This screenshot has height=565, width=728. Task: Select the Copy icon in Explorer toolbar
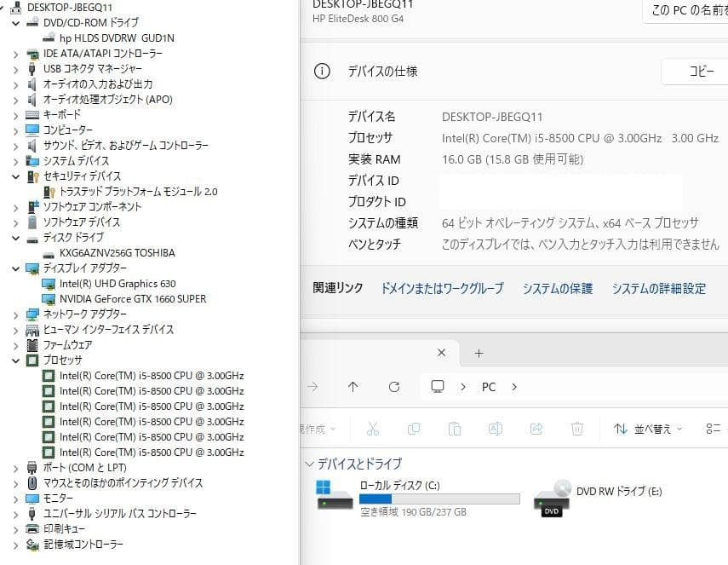click(x=415, y=428)
